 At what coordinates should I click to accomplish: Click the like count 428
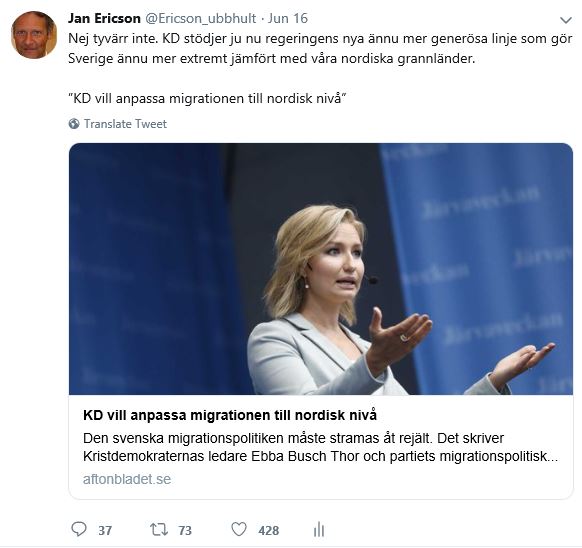(269, 530)
